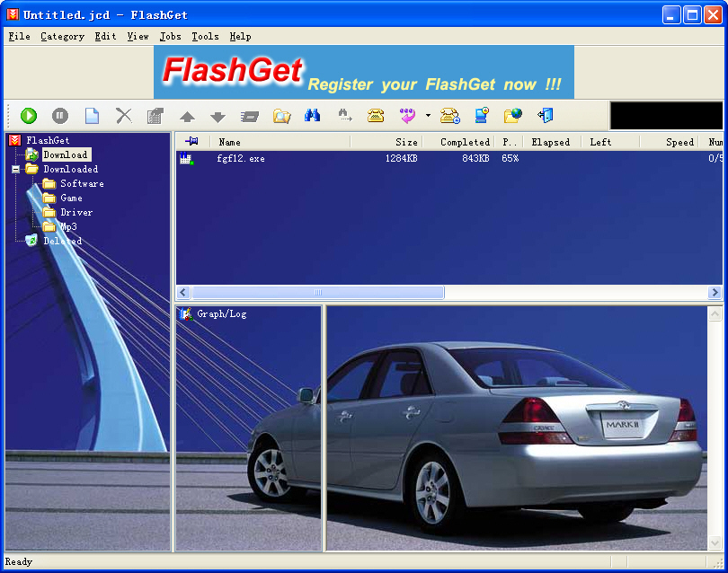Open the Tools menu
Viewport: 728px width, 573px height.
(205, 36)
